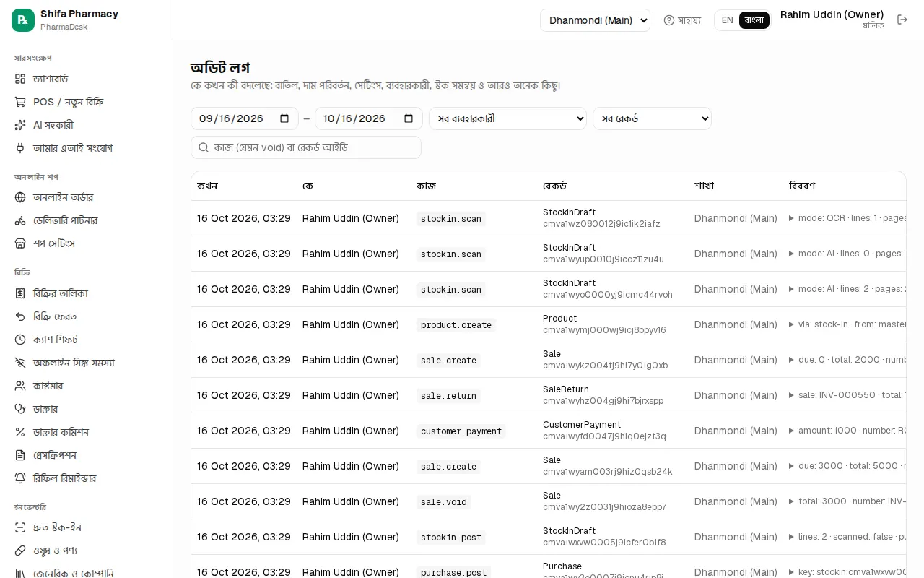Switch language to EN
This screenshot has height=578, width=924.
tap(727, 20)
